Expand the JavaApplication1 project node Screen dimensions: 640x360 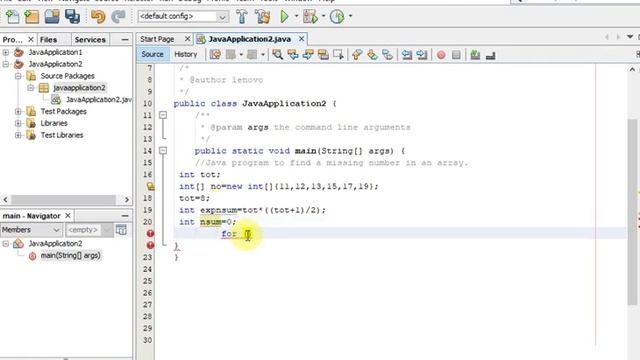tap(6, 52)
